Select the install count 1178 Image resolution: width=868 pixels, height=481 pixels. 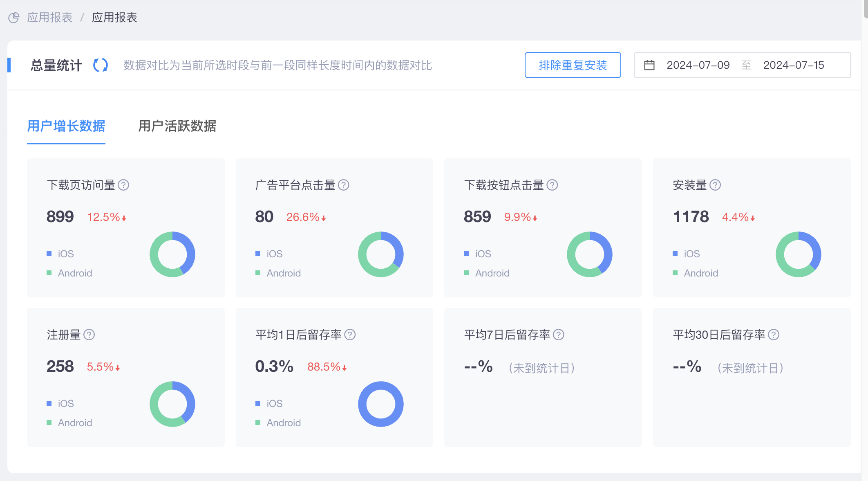click(691, 217)
